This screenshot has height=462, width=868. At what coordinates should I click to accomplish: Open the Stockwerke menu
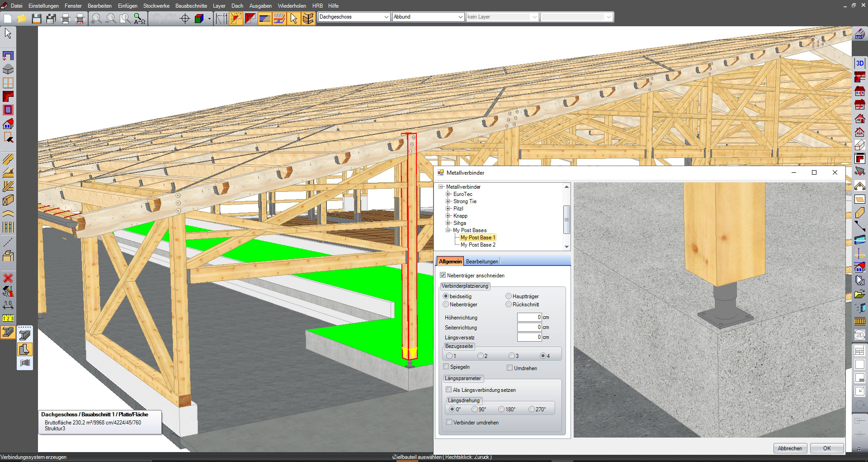156,6
